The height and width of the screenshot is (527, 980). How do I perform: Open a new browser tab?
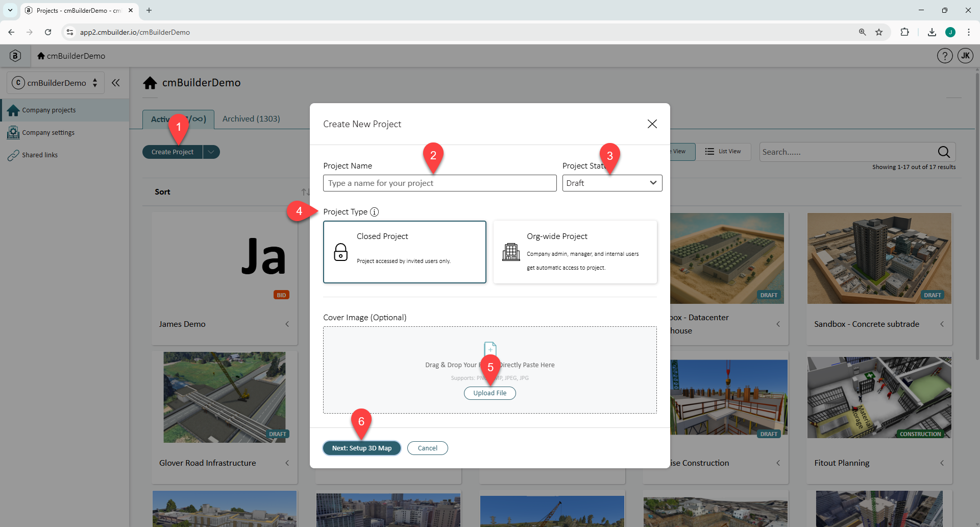pyautogui.click(x=149, y=10)
